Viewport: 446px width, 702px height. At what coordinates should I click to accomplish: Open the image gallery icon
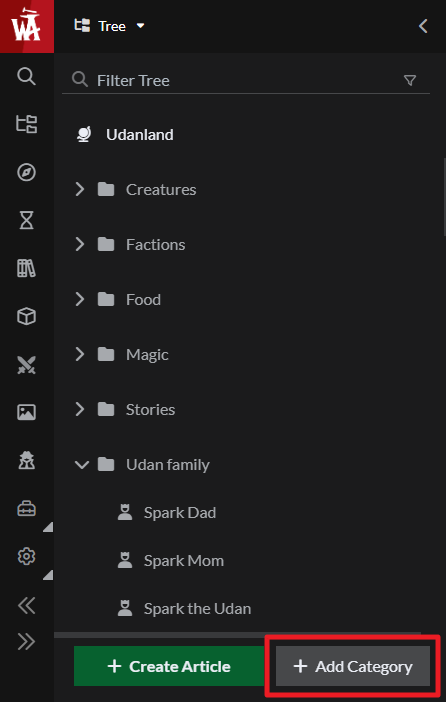click(26, 412)
